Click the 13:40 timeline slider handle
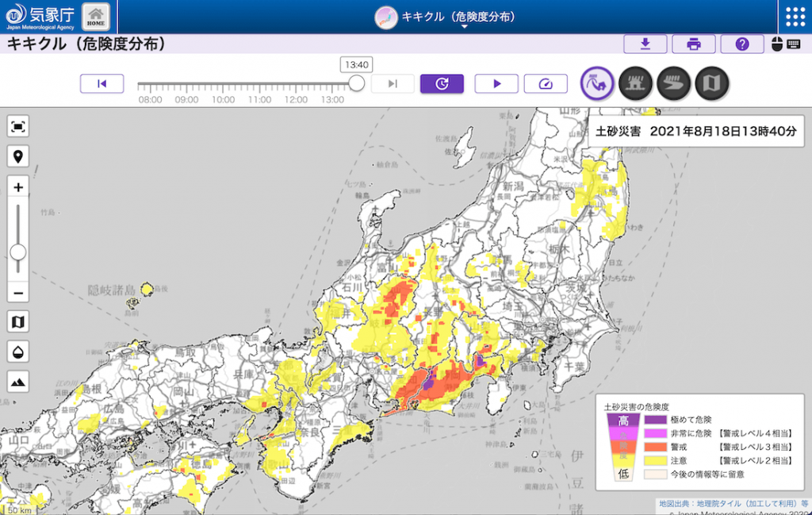The image size is (812, 515). (357, 83)
